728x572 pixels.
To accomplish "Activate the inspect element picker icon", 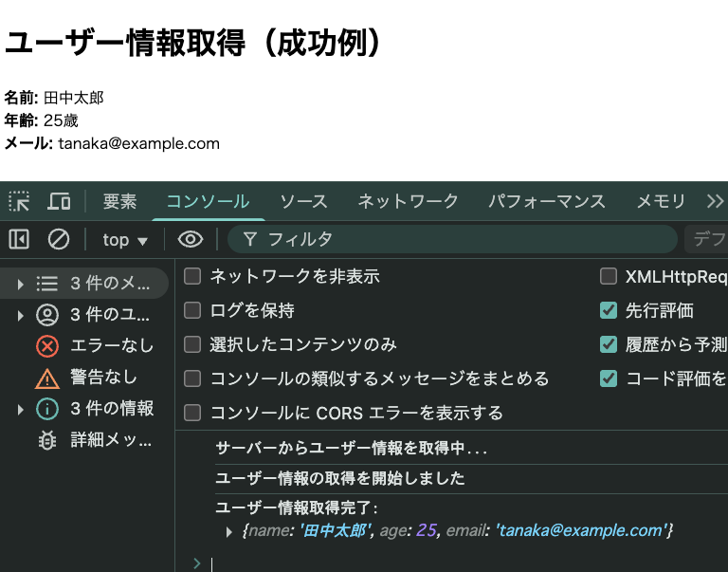I will 19,201.
